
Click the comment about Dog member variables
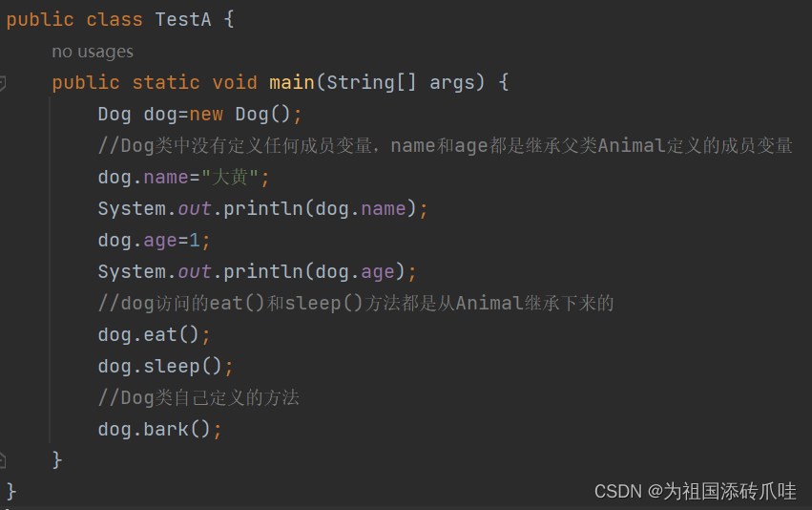(x=445, y=146)
